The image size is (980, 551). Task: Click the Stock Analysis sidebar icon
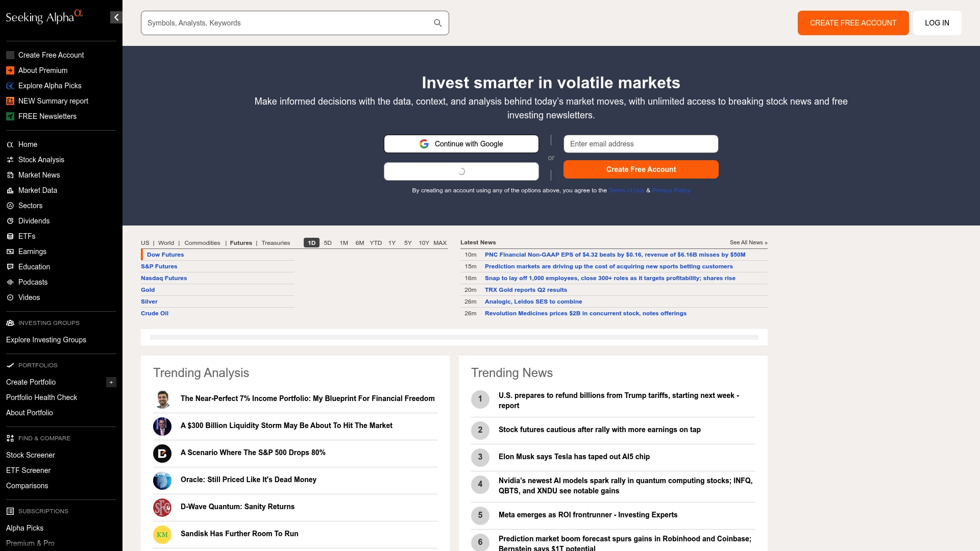(10, 160)
